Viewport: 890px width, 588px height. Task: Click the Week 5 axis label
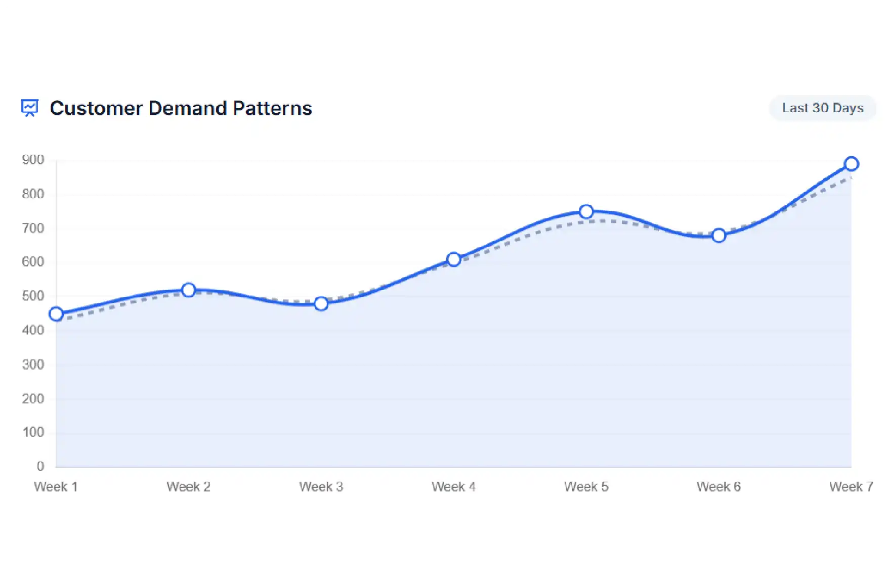pyautogui.click(x=586, y=486)
